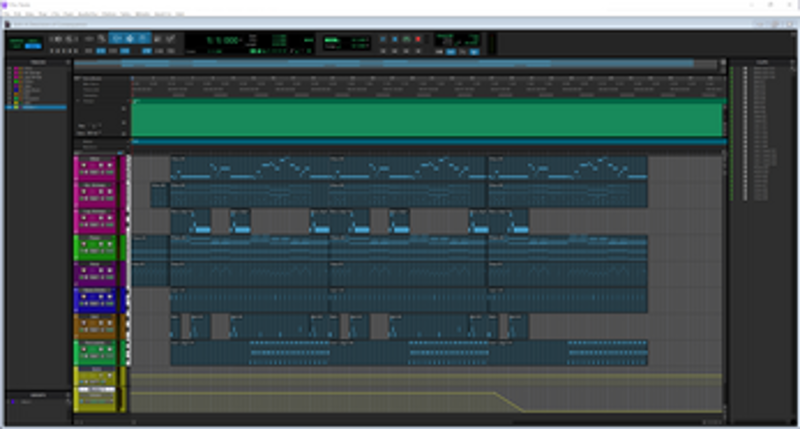Mute the second magenta track
Viewport: 800px width, 429px height.
click(109, 192)
